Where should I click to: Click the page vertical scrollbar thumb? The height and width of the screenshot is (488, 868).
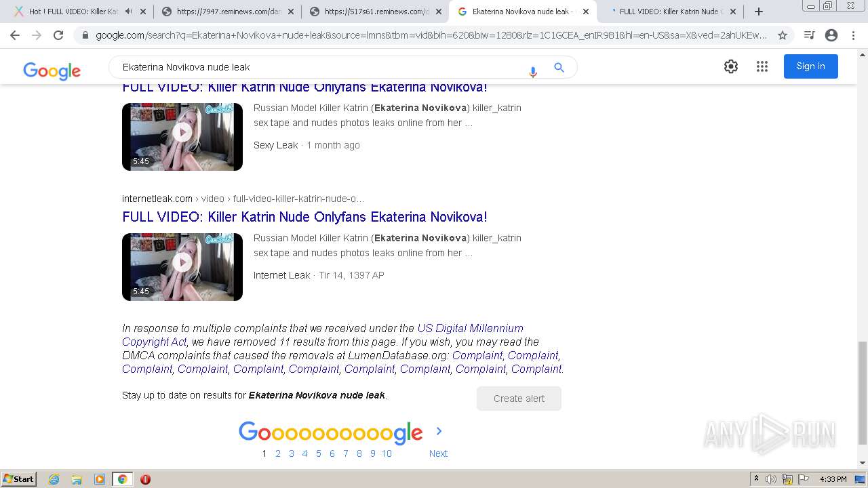[x=862, y=393]
